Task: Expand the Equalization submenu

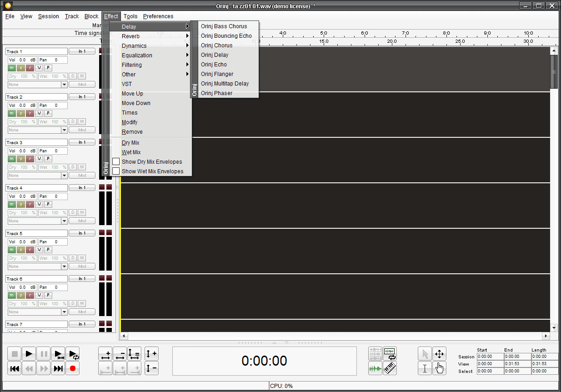Action: pos(150,55)
